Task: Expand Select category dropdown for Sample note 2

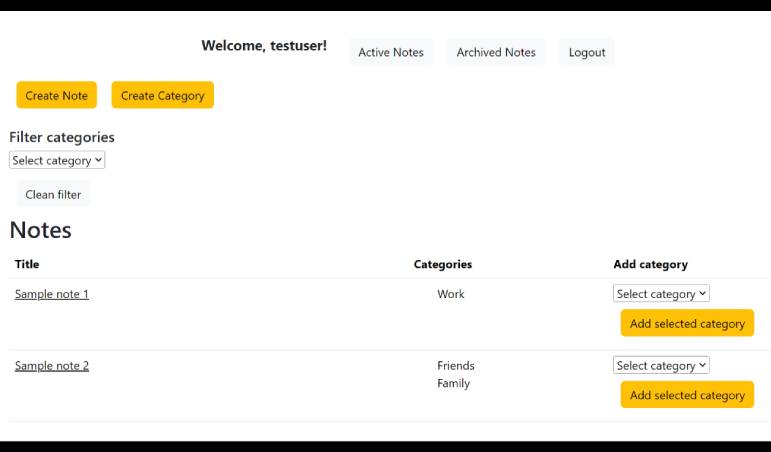Action: pyautogui.click(x=661, y=365)
